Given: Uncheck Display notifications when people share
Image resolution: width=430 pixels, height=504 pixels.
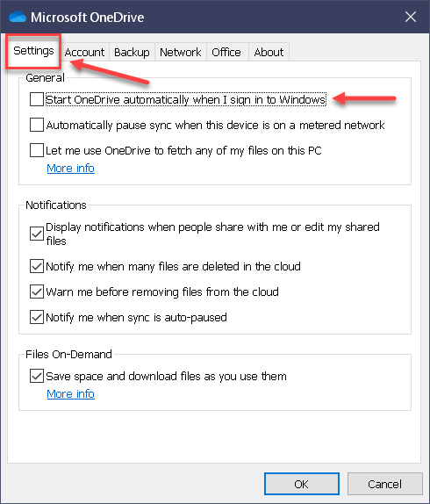Looking at the screenshot, I should pyautogui.click(x=37, y=234).
